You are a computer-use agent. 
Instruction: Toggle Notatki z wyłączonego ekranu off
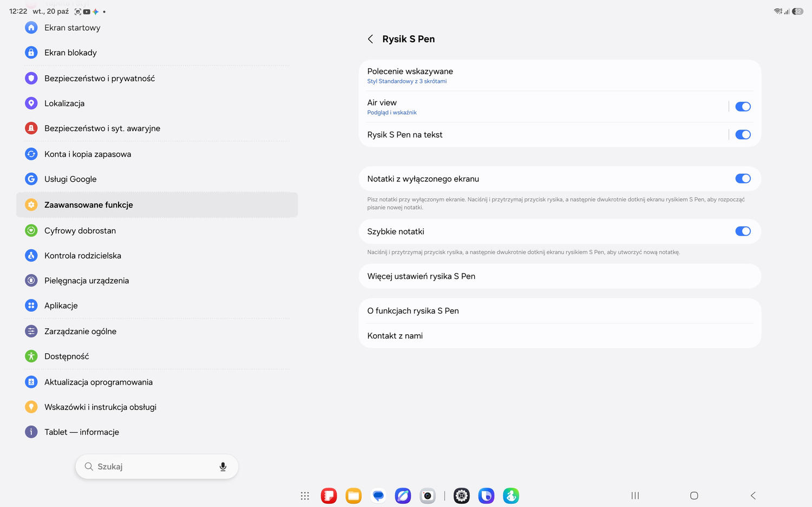pyautogui.click(x=743, y=179)
